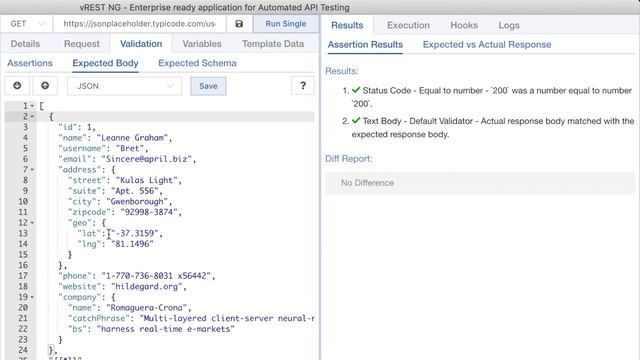640x360 pixels.
Task: Switch to the Assertions sub-tab
Action: click(x=30, y=63)
